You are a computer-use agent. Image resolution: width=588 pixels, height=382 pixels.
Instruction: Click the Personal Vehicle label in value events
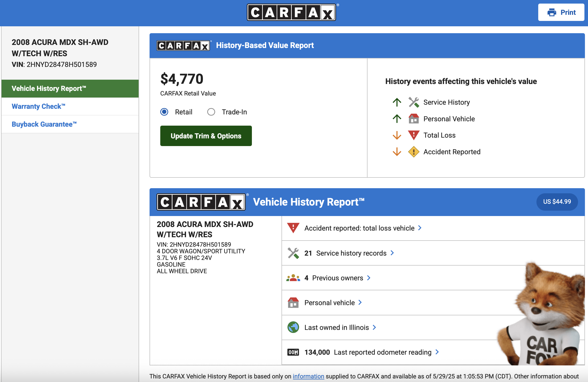click(x=449, y=119)
